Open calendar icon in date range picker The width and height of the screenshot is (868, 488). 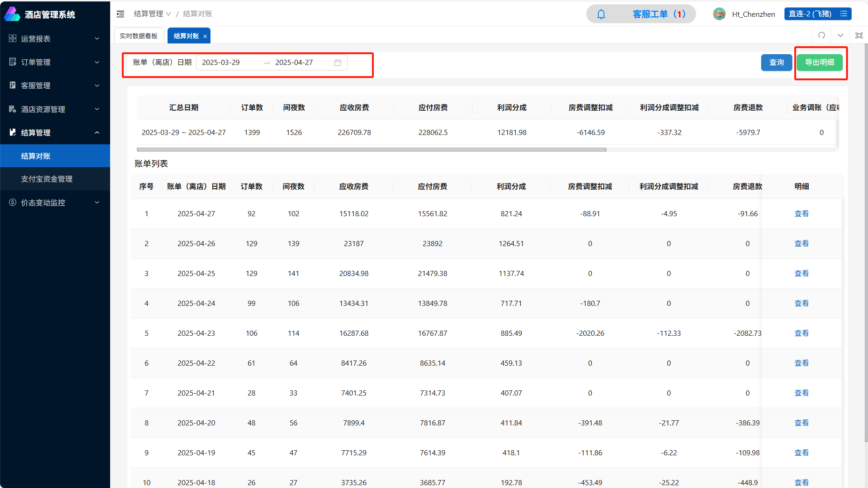(338, 63)
